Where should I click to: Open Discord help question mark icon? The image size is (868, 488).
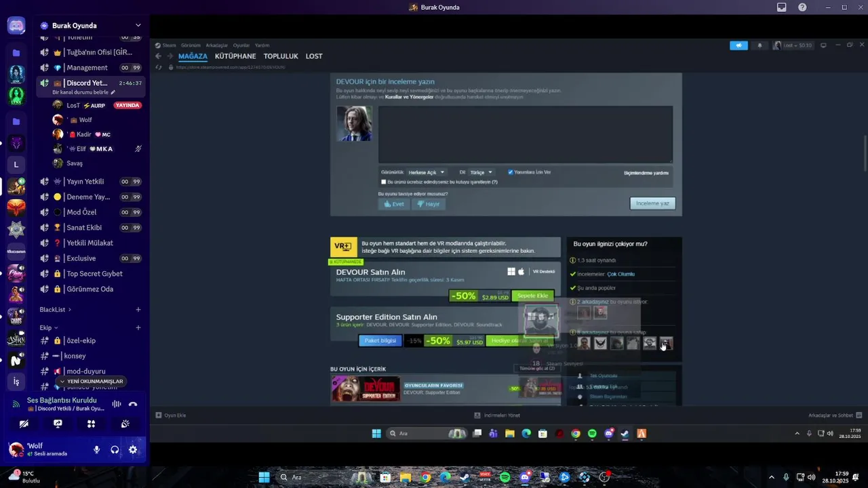pos(802,7)
